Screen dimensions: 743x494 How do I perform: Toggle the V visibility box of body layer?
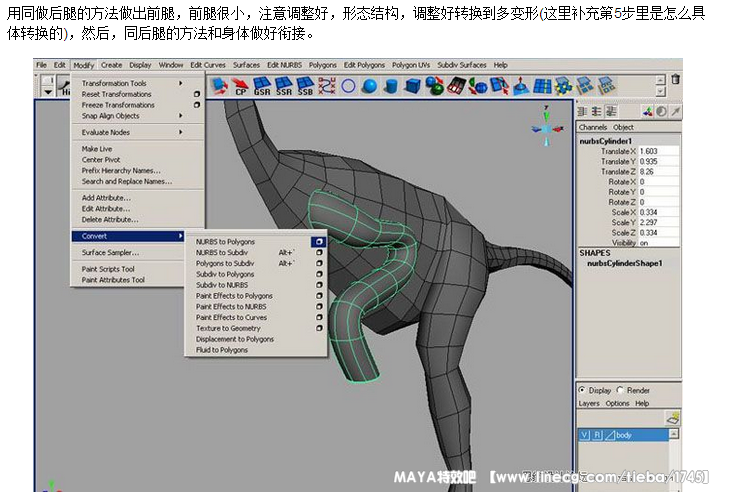coord(585,435)
